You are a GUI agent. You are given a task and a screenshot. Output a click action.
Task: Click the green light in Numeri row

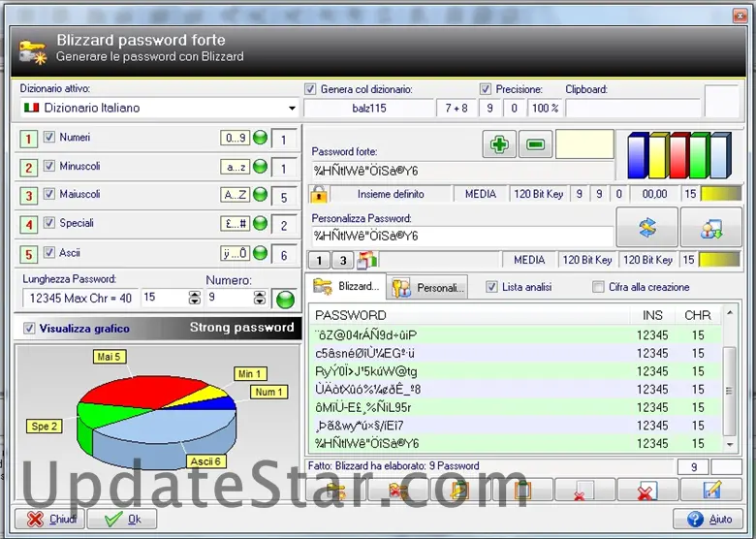click(261, 138)
